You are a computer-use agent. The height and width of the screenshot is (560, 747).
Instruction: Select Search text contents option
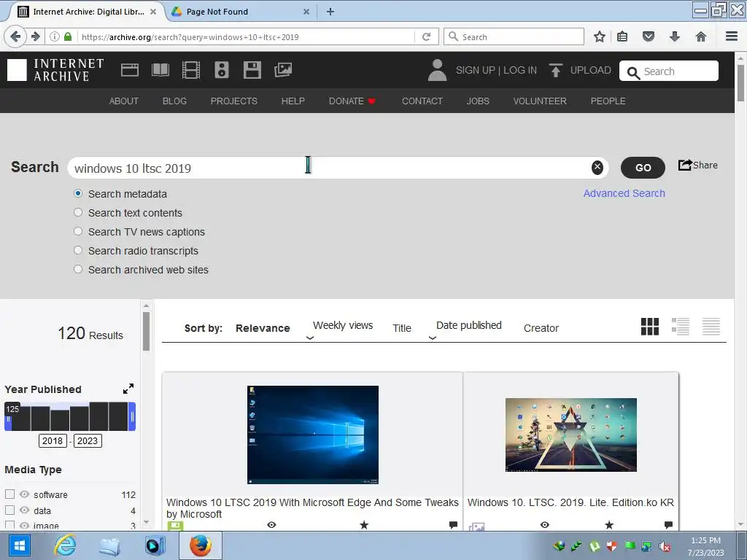coord(78,212)
